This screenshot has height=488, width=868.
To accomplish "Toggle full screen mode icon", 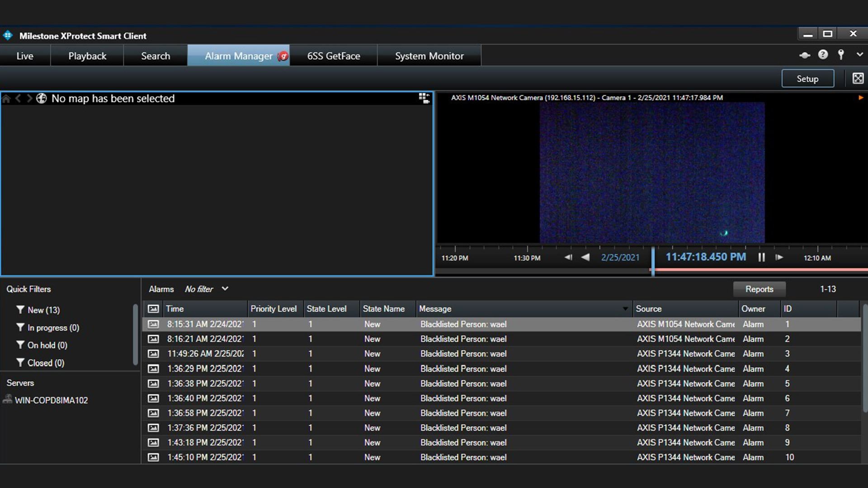I will pos(858,78).
